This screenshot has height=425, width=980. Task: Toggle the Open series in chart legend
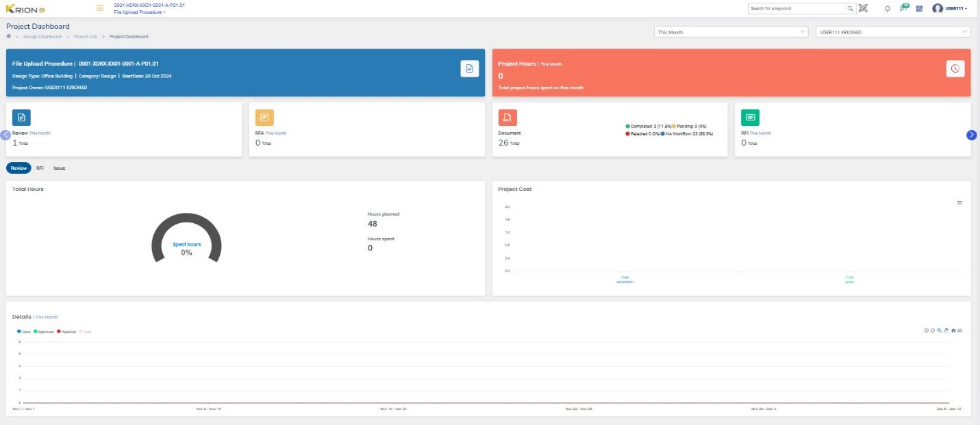[x=25, y=331]
